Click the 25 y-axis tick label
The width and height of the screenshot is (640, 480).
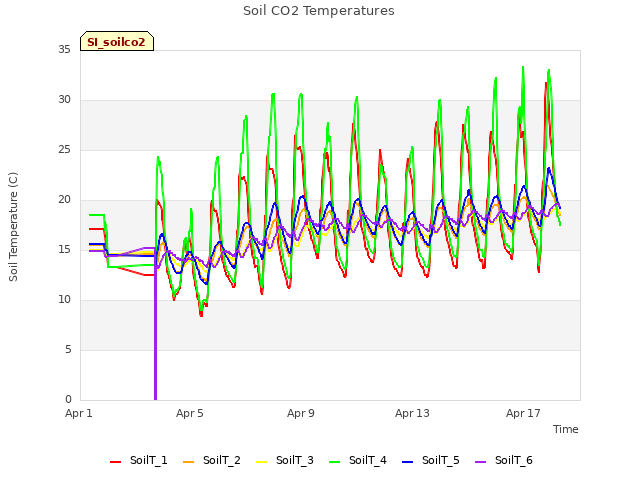click(64, 150)
